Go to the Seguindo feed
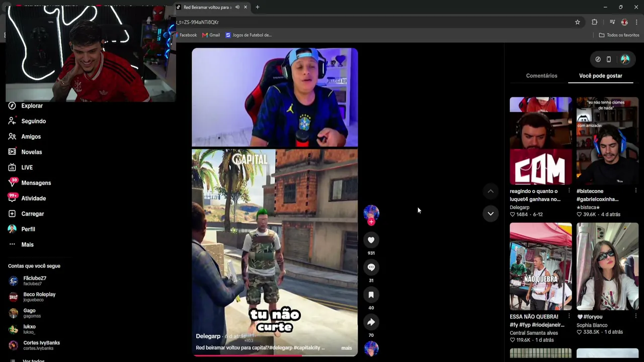The width and height of the screenshot is (644, 362). (27, 121)
